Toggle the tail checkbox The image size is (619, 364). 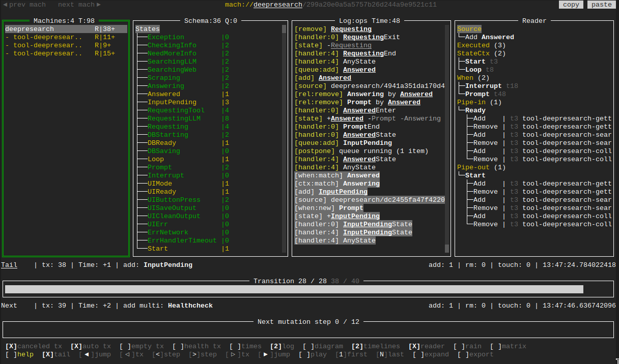56,354
